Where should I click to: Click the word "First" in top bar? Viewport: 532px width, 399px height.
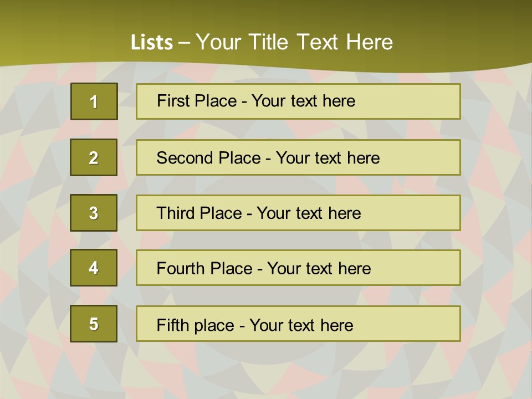click(172, 101)
